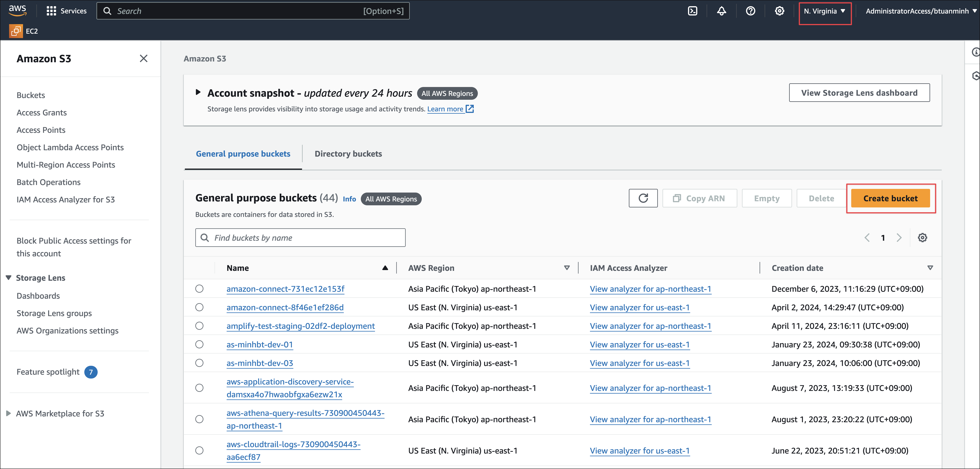Click the Services grid icon
The image size is (980, 469).
pos(51,11)
